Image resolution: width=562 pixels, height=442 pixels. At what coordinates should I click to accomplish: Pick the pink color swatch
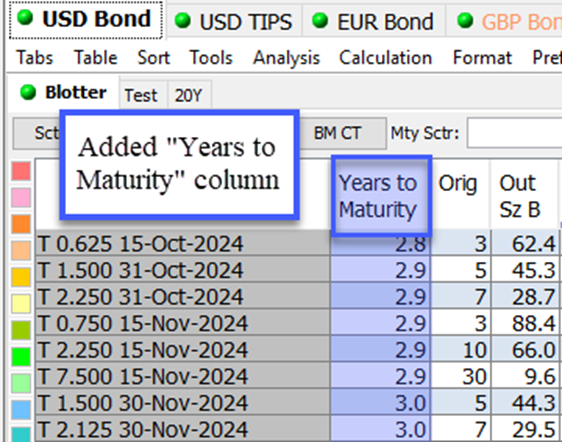pyautogui.click(x=21, y=198)
